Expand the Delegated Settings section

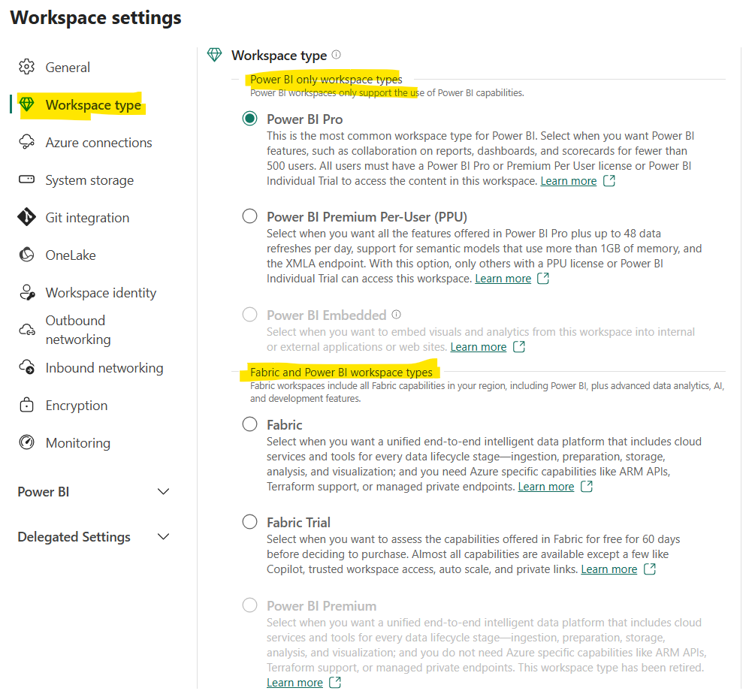coord(163,537)
